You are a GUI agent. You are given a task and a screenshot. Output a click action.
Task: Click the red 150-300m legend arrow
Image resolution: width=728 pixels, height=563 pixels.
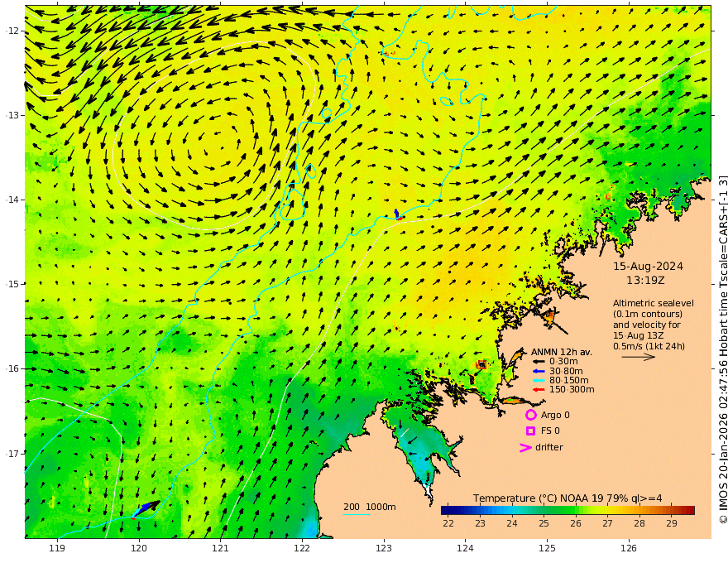point(539,390)
